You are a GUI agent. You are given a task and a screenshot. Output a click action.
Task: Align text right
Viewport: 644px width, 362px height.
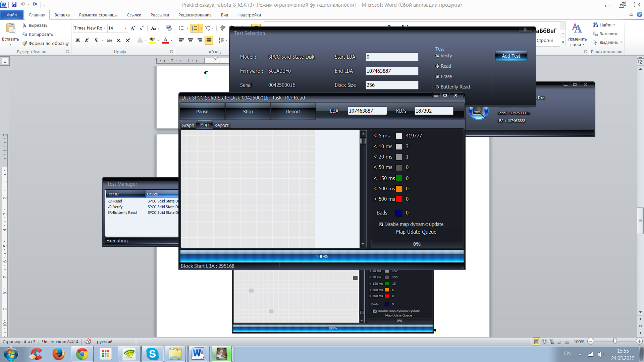pyautogui.click(x=200, y=40)
